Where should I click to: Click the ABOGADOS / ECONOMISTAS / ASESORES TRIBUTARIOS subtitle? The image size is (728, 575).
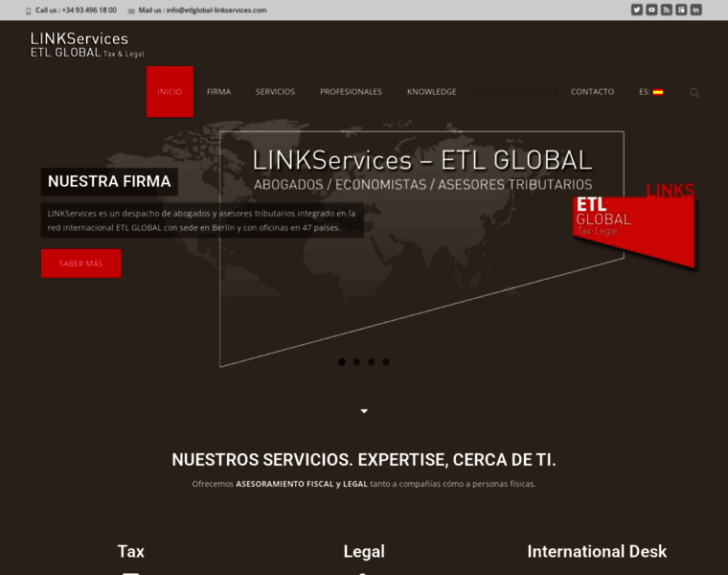(423, 185)
